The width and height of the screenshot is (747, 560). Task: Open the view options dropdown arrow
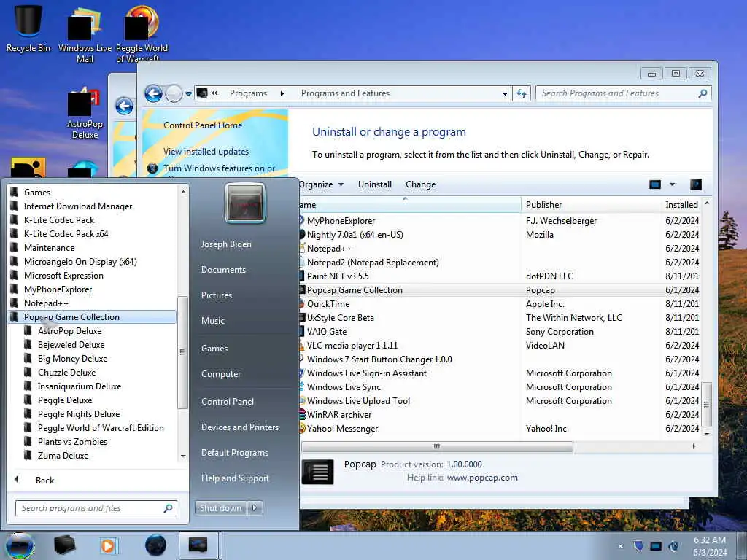672,184
